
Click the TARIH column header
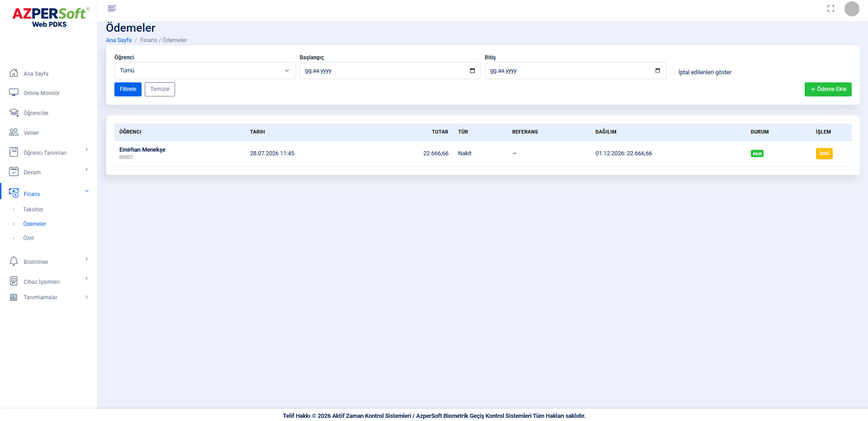click(257, 132)
